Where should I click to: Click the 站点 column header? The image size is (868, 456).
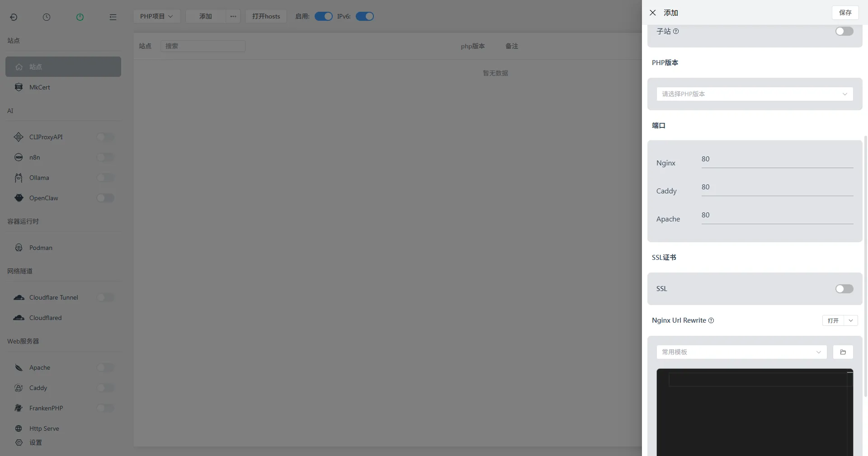[145, 46]
